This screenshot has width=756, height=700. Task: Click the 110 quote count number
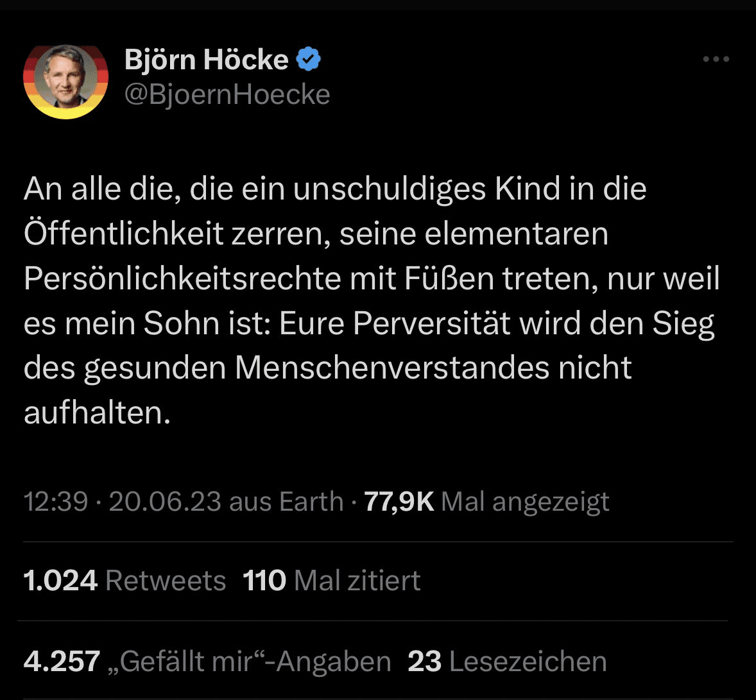[x=264, y=581]
